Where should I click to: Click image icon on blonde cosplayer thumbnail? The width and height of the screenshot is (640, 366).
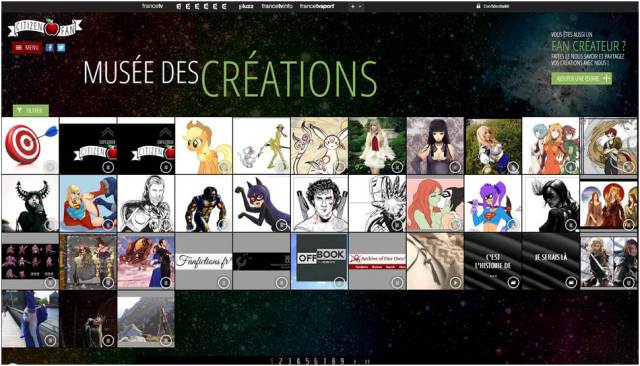click(x=513, y=166)
